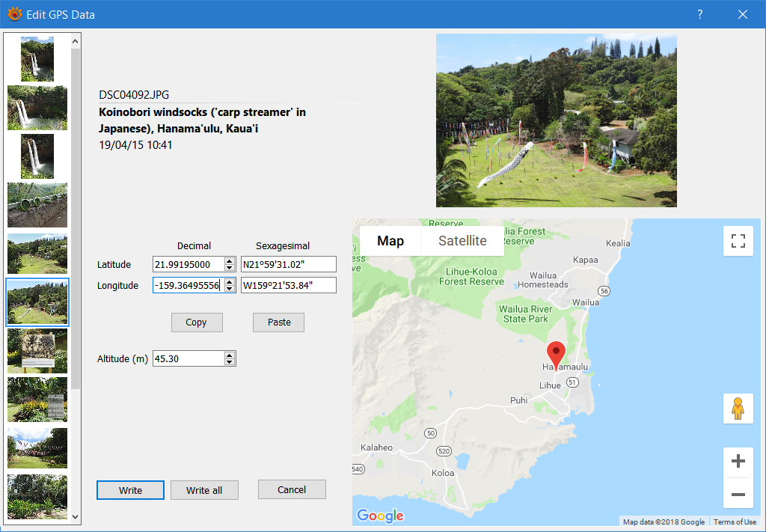Click the Street View pegman icon

738,409
